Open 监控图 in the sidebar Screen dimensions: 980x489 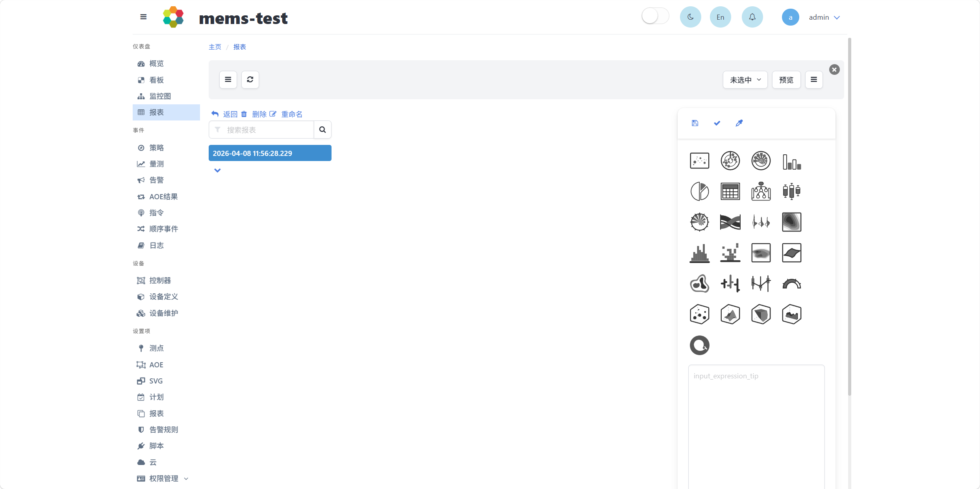pyautogui.click(x=166, y=96)
